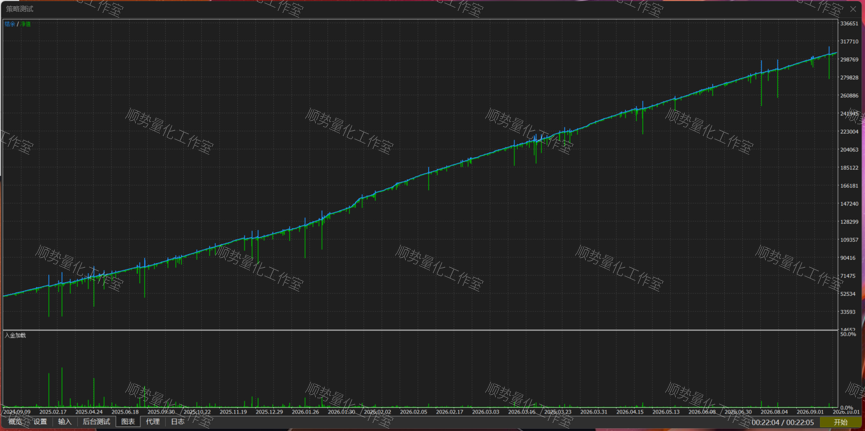The width and height of the screenshot is (865, 431).
Task: Click the elapsed time 00:22:04 / 00:22:05
Action: [783, 422]
